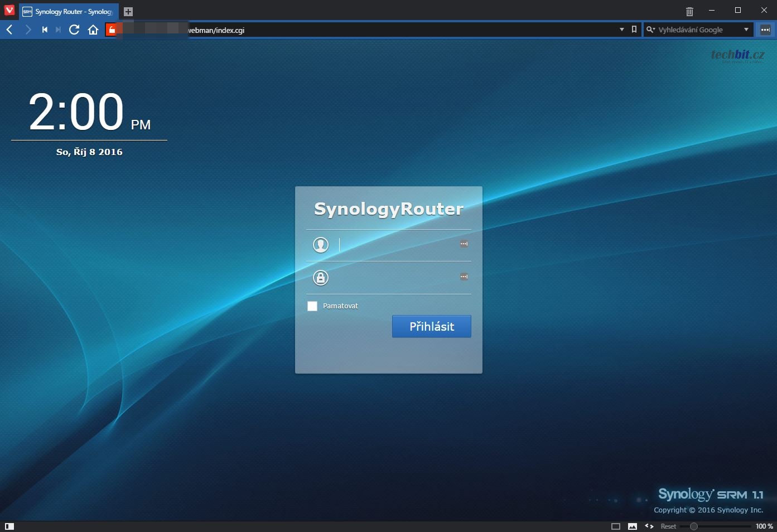
Task: Expand the address bar history dropdown
Action: tap(622, 30)
